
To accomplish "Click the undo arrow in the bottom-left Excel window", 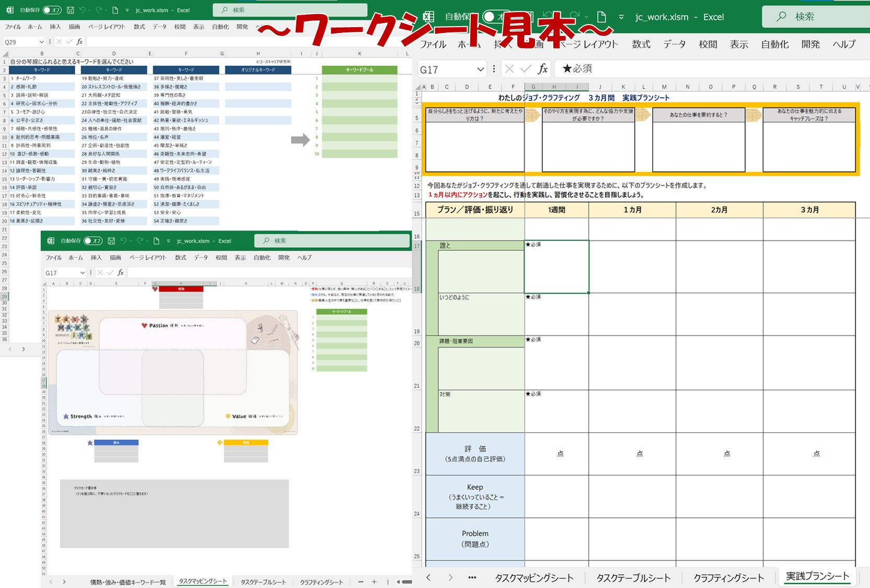I will pos(124,241).
